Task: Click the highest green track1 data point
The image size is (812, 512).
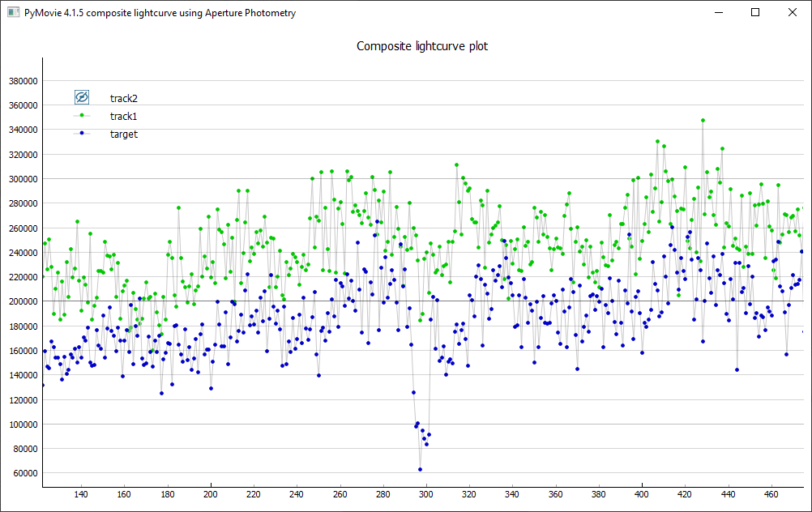Action: [x=703, y=120]
